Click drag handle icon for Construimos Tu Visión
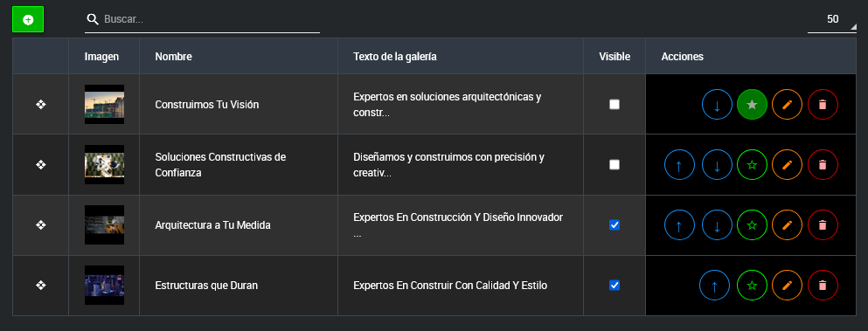Image resolution: width=868 pixels, height=331 pixels. (40, 104)
